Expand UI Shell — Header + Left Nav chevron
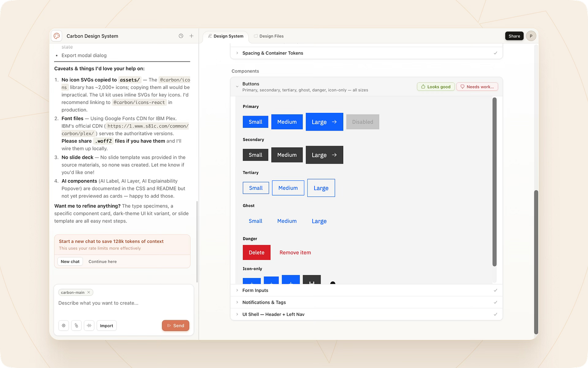 pos(237,314)
